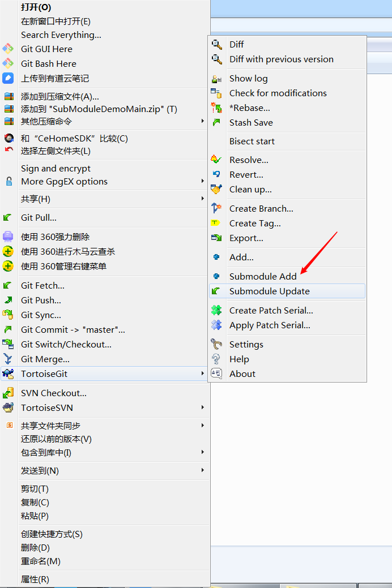Choose Submodule Add from the submenu
The height and width of the screenshot is (588, 392).
coord(263,276)
